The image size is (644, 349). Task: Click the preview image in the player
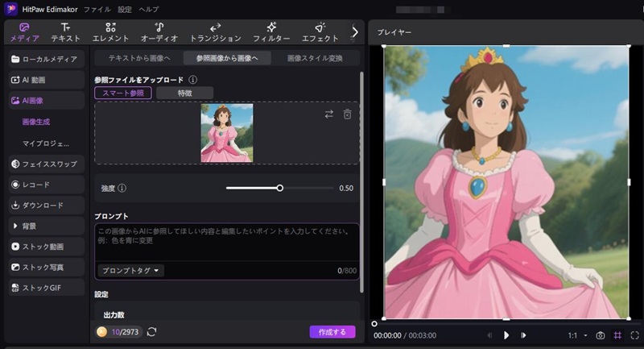pyautogui.click(x=506, y=182)
